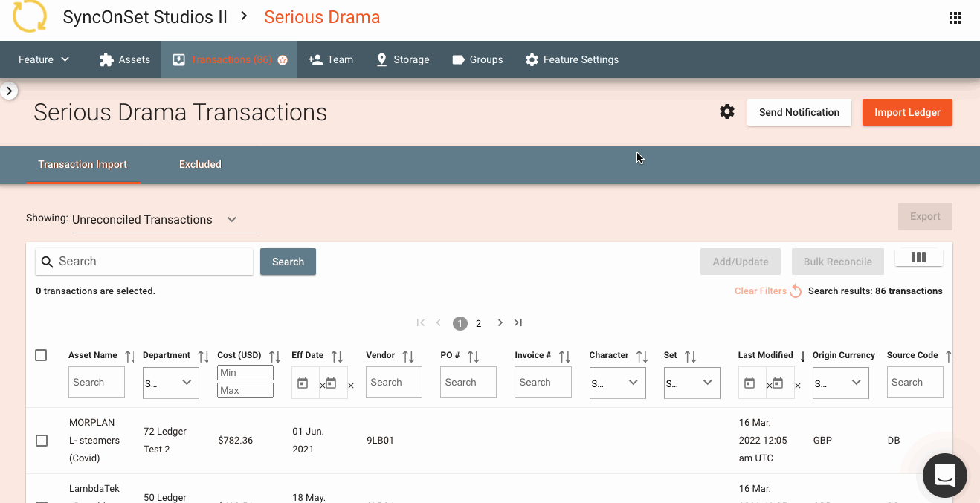Focus the Vendor search filter

pos(394,383)
